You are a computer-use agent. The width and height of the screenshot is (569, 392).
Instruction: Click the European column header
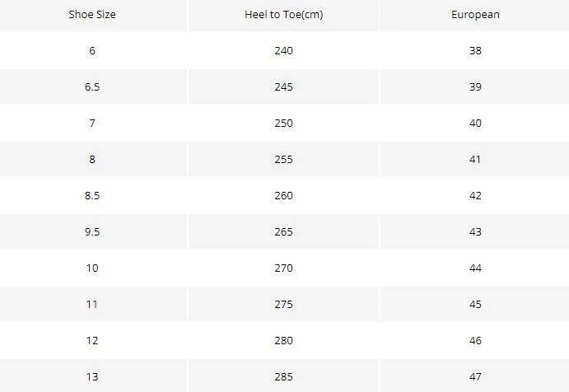click(x=475, y=15)
